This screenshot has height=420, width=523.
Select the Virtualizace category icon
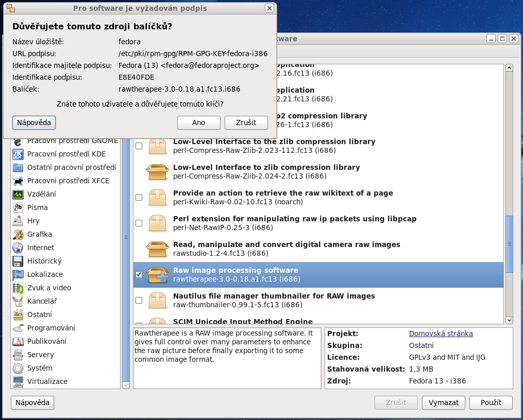(x=18, y=381)
